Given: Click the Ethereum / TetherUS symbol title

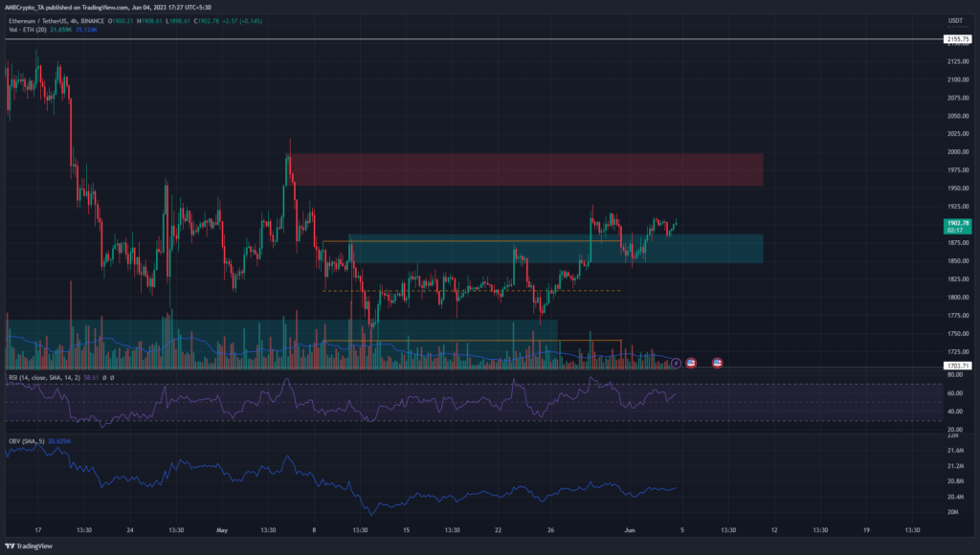Looking at the screenshot, I should pyautogui.click(x=56, y=19).
